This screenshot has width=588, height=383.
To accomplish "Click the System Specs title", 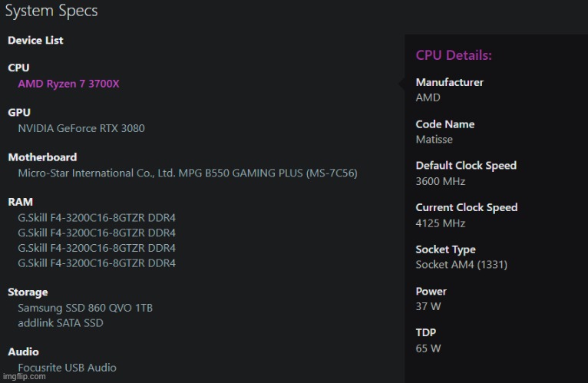I will (51, 12).
